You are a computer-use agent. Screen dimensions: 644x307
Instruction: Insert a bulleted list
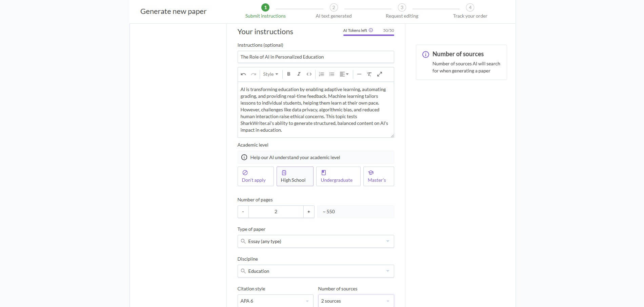331,74
